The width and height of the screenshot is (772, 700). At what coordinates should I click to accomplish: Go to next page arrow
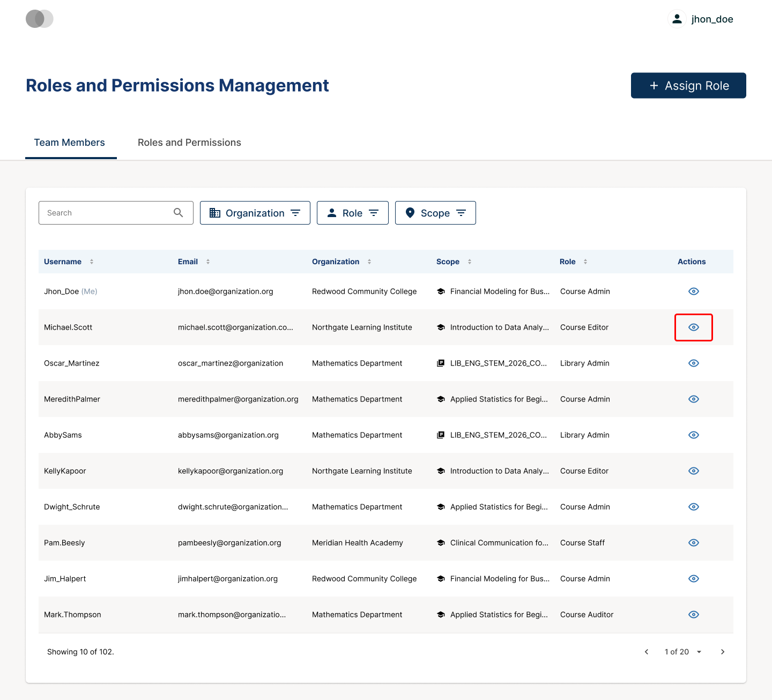click(723, 652)
